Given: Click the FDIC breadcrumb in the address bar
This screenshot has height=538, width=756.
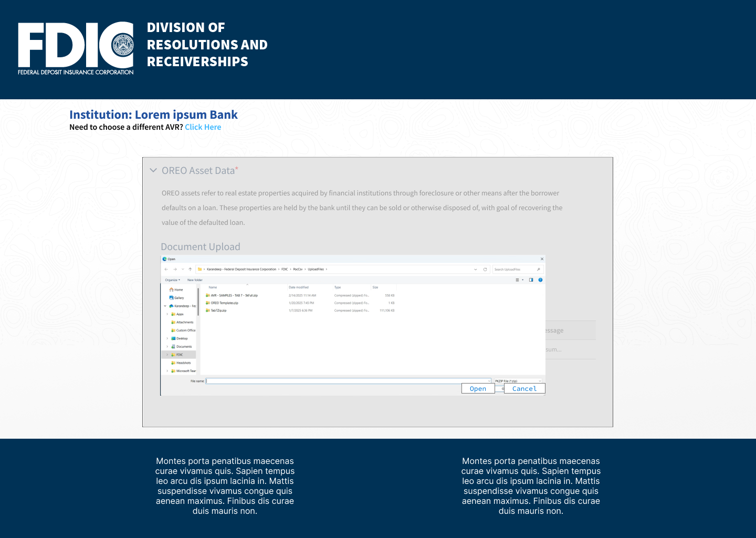Looking at the screenshot, I should (285, 269).
